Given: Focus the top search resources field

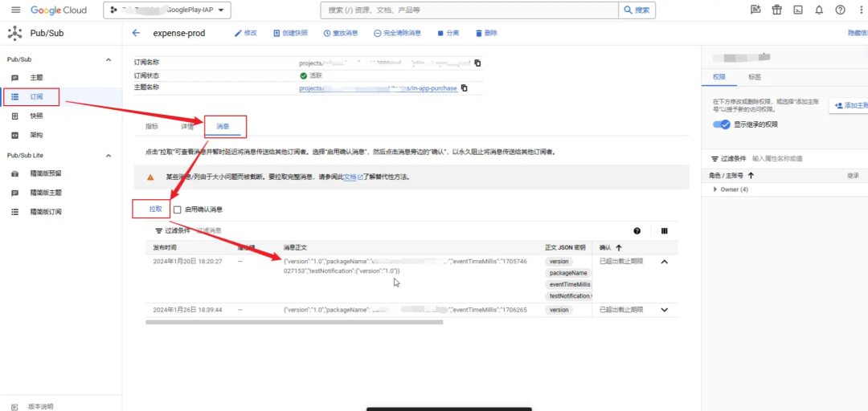Looking at the screenshot, I should click(469, 10).
